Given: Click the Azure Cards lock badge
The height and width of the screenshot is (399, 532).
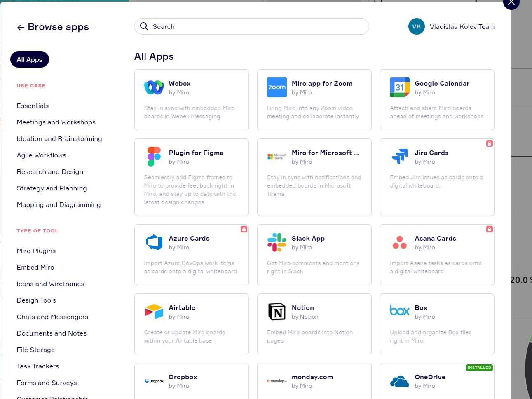Looking at the screenshot, I should coord(244,229).
